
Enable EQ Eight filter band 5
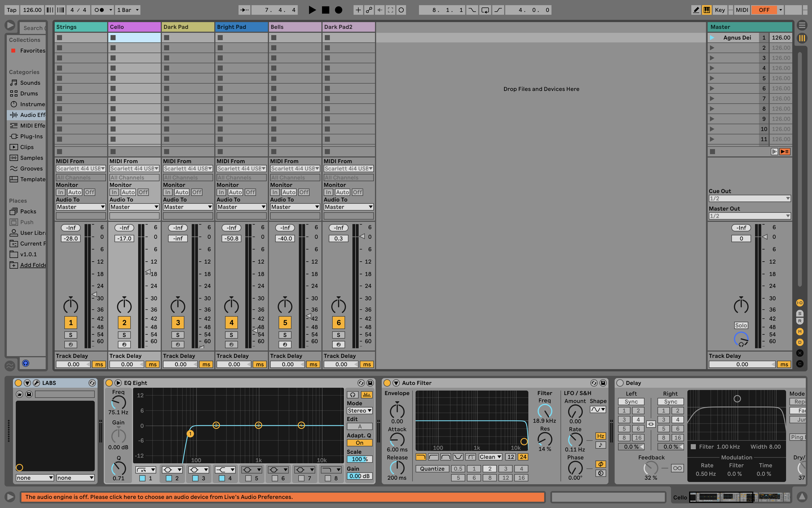tap(248, 478)
